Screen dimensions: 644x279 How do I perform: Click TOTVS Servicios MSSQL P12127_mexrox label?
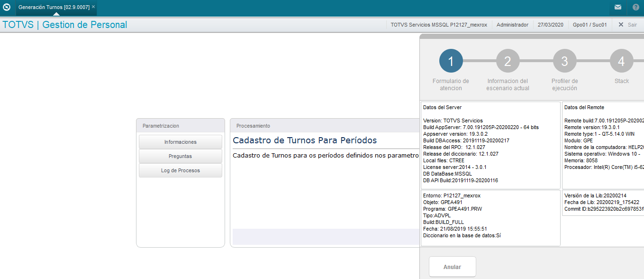pos(439,25)
